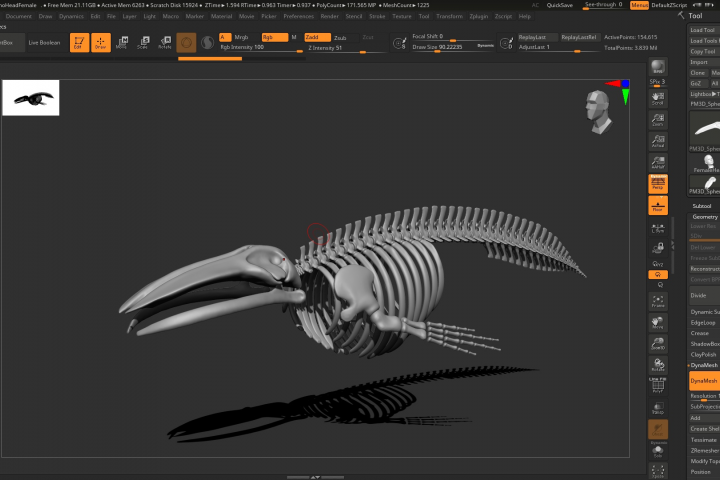Viewport: 720px width, 480px height.
Task: Toggle Zadd sculpt mode
Action: 317,37
